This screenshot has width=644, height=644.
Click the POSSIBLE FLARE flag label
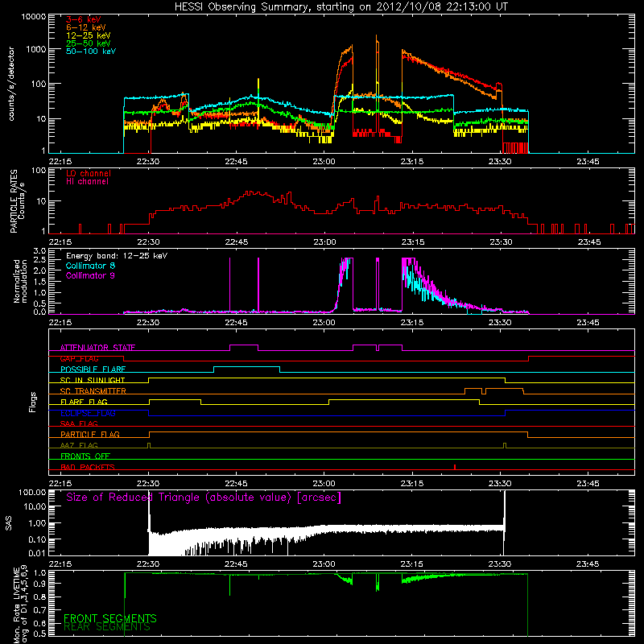coord(93,369)
